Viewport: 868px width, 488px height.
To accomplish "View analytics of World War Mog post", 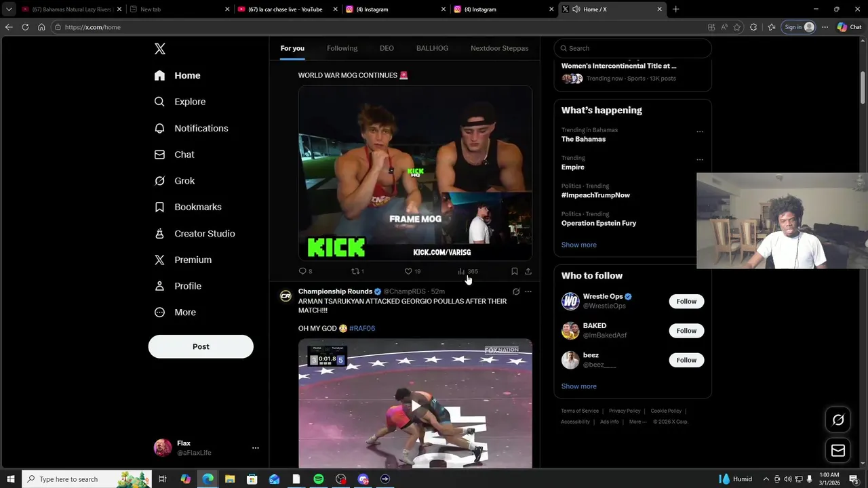I will [467, 271].
